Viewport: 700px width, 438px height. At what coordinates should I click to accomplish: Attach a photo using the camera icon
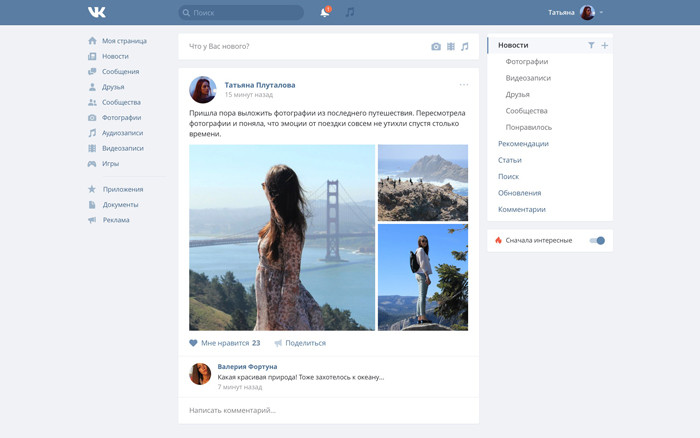pyautogui.click(x=436, y=47)
